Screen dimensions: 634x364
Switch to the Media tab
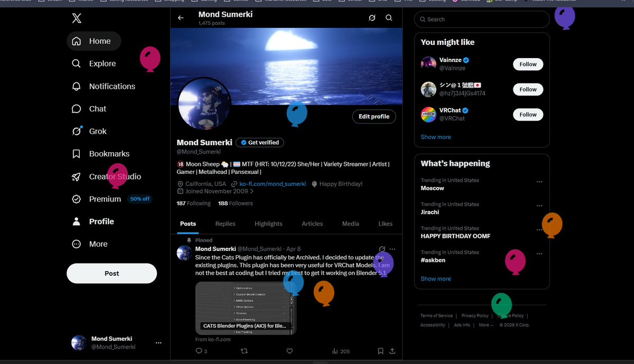351,224
